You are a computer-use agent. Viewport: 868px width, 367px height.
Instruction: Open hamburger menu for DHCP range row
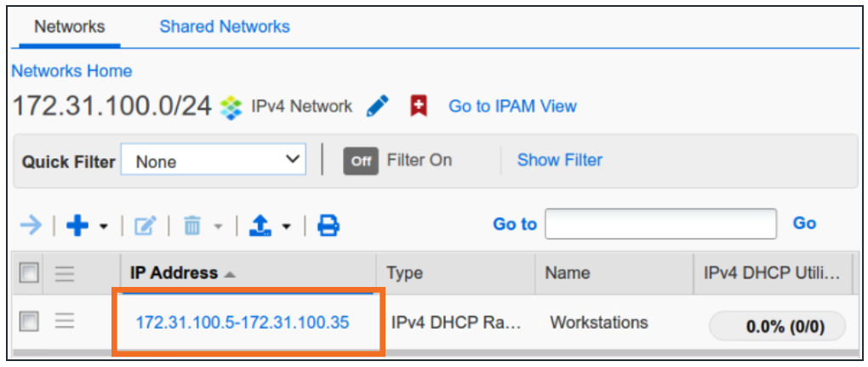65,322
